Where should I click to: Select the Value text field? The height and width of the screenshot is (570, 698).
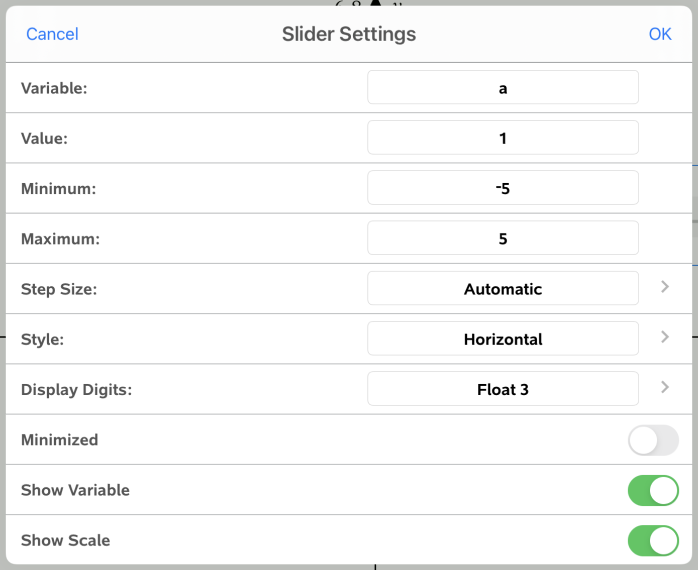click(502, 138)
